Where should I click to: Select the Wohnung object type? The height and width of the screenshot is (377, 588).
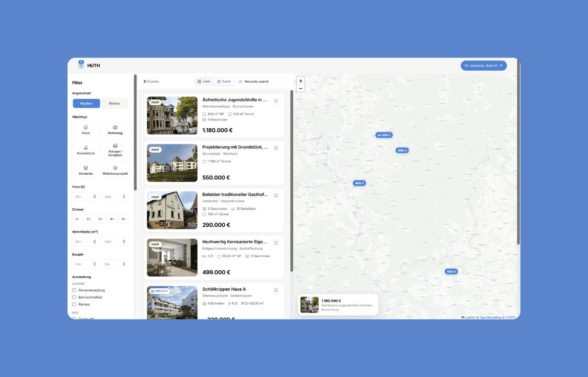[115, 130]
